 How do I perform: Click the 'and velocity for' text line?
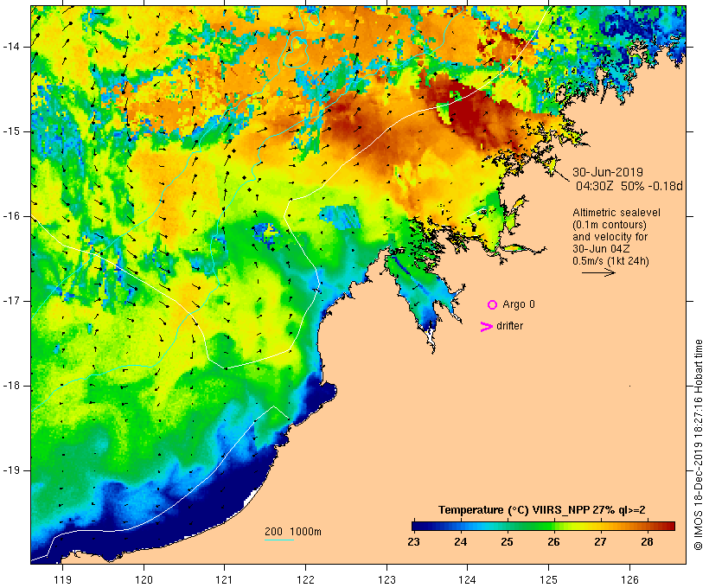pos(610,237)
